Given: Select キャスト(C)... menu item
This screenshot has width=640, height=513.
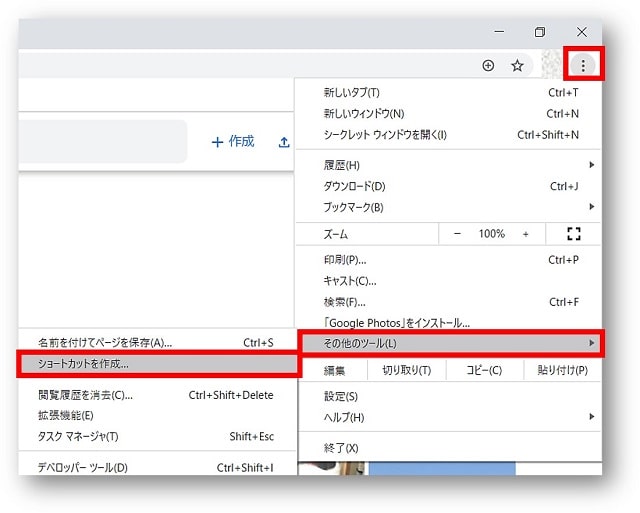Looking at the screenshot, I should click(x=448, y=281).
